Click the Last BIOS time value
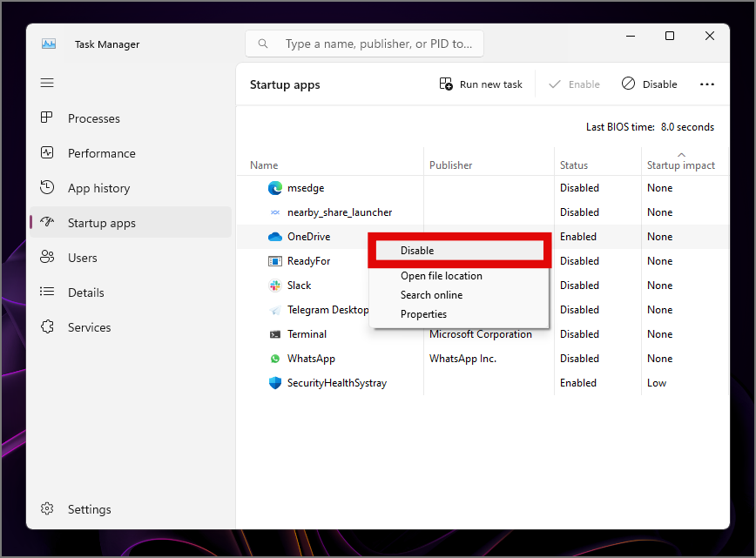The image size is (756, 558). (687, 127)
